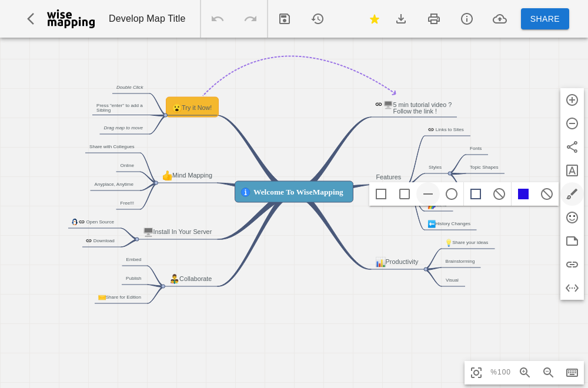Add a link via sidebar link icon

point(572,265)
